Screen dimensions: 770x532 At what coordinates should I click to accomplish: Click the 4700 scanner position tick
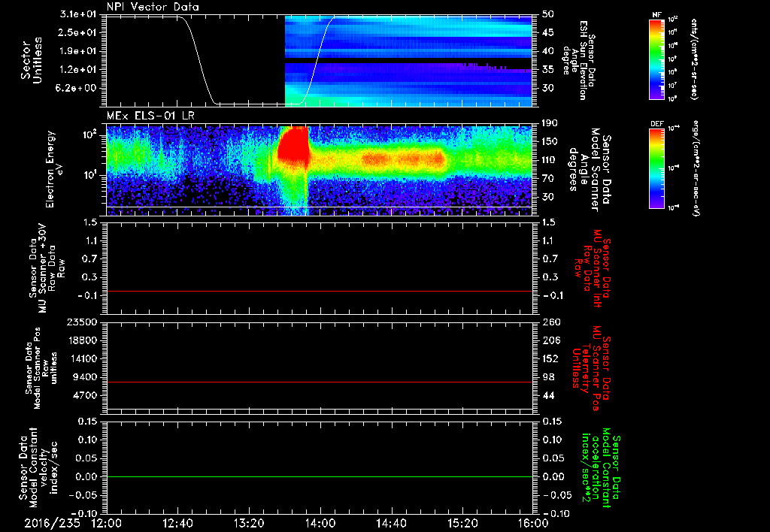pyautogui.click(x=84, y=395)
